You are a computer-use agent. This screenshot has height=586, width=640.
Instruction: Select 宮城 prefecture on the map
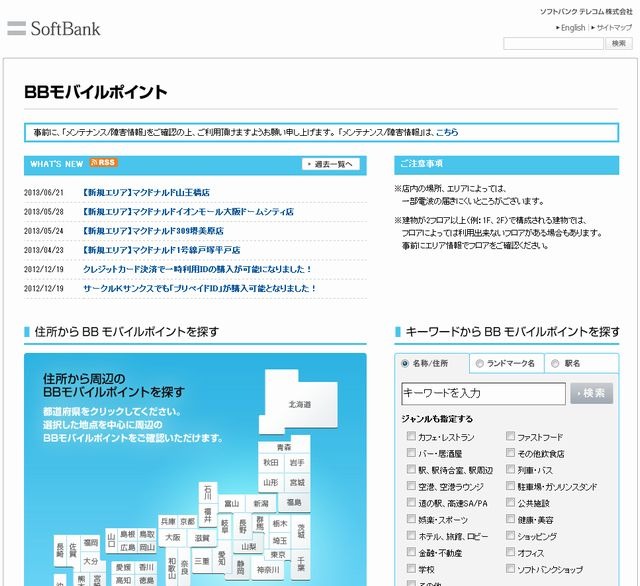(297, 482)
